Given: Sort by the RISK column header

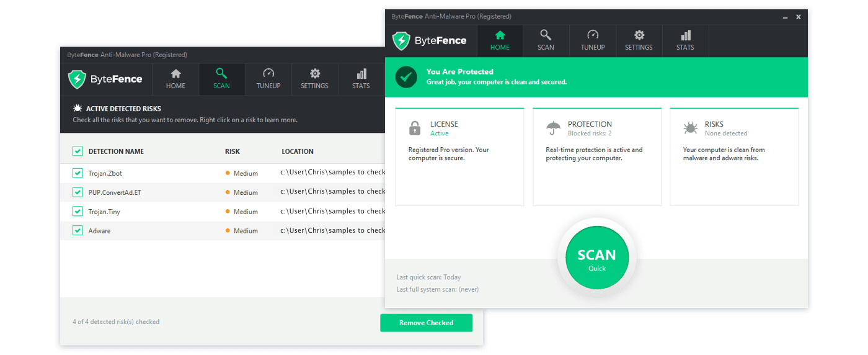Looking at the screenshot, I should pyautogui.click(x=232, y=151).
